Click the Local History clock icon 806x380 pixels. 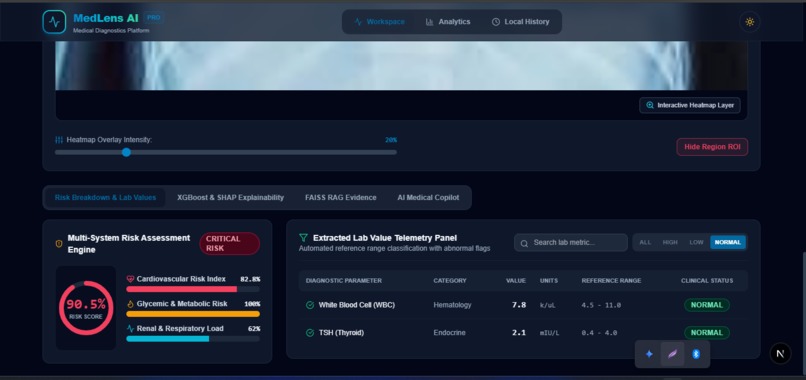[x=496, y=22]
